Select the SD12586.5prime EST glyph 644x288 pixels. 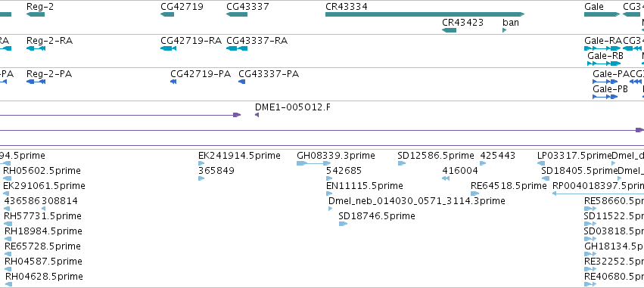coord(402,163)
